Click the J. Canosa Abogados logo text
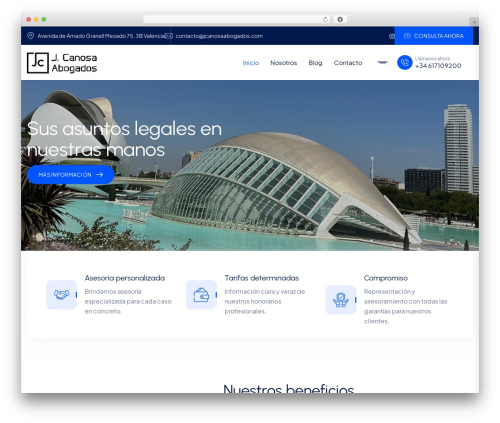 click(74, 63)
